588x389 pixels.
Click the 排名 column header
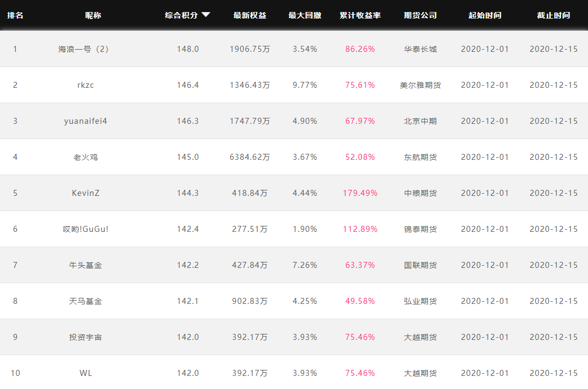pyautogui.click(x=15, y=15)
